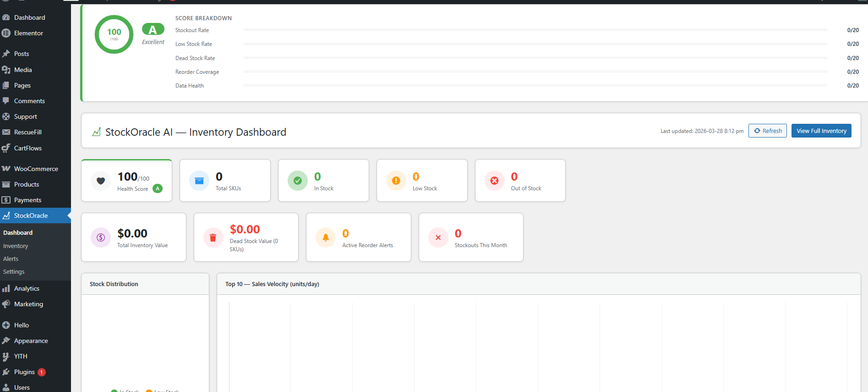Click the Low Stock Rate progress bar
Viewport: 868px width, 392px height.
pos(535,44)
